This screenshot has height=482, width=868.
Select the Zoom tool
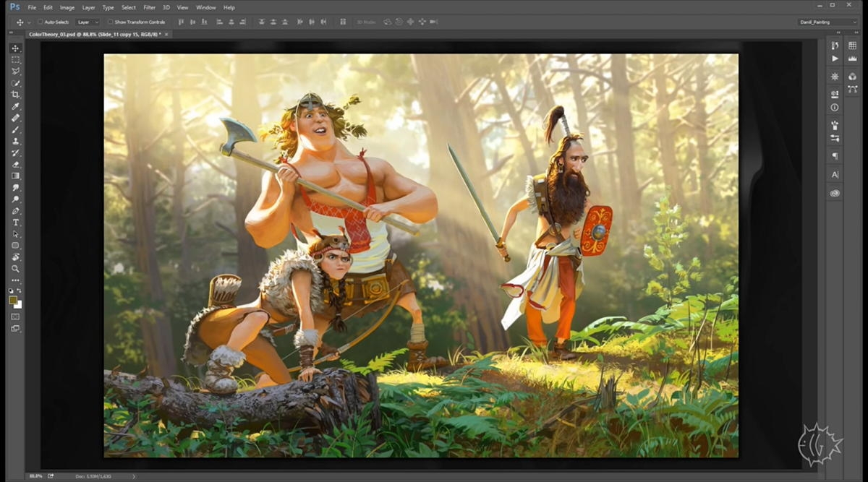coord(15,269)
